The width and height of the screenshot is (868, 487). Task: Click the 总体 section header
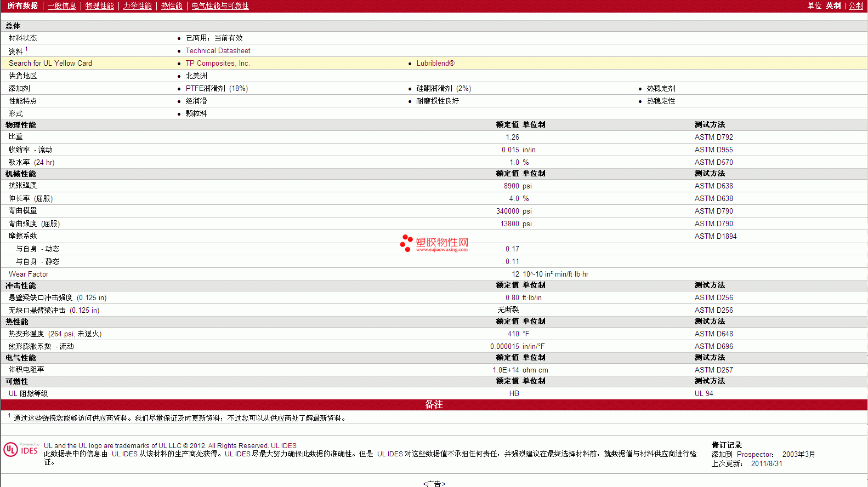click(x=13, y=26)
